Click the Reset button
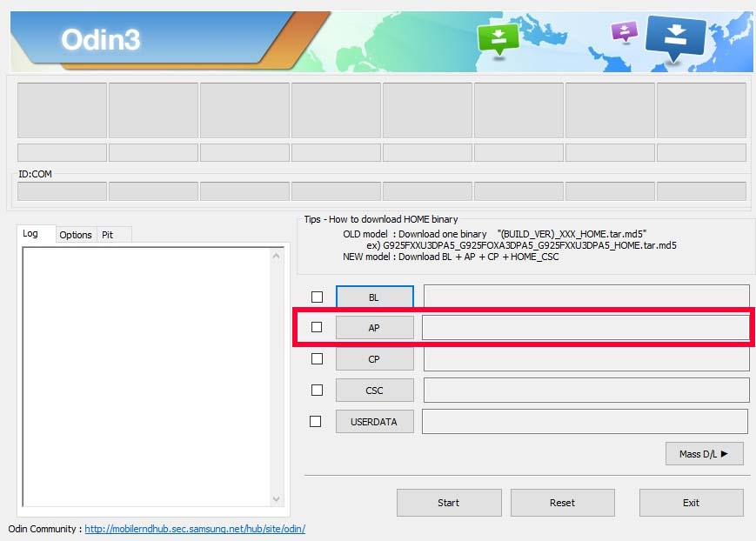This screenshot has width=756, height=541. click(x=562, y=503)
